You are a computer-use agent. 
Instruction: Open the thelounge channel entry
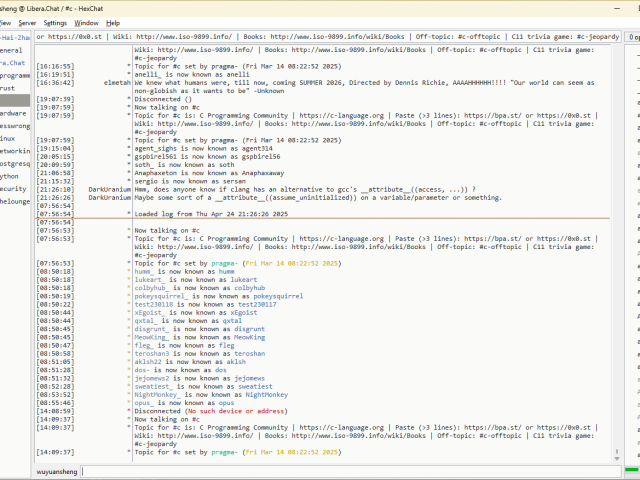[x=14, y=200]
